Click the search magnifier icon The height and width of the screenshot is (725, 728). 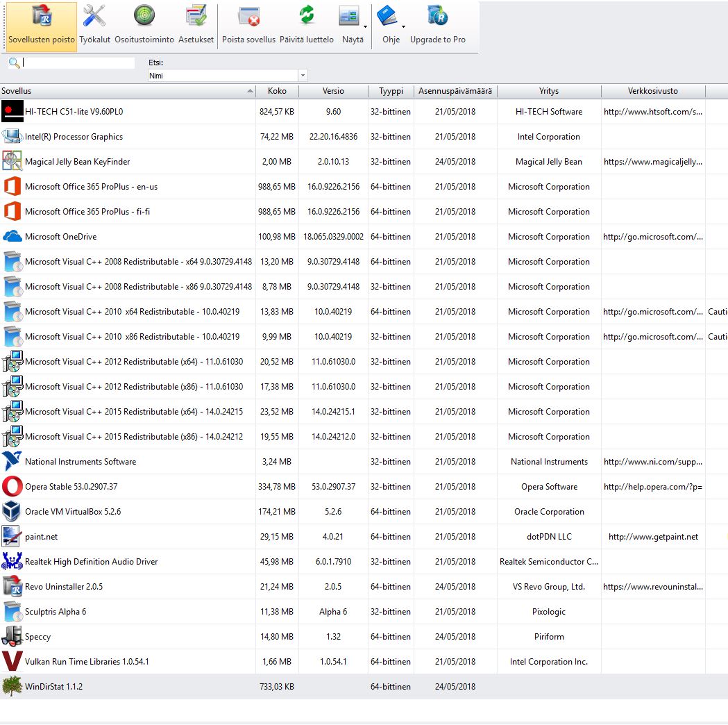15,62
